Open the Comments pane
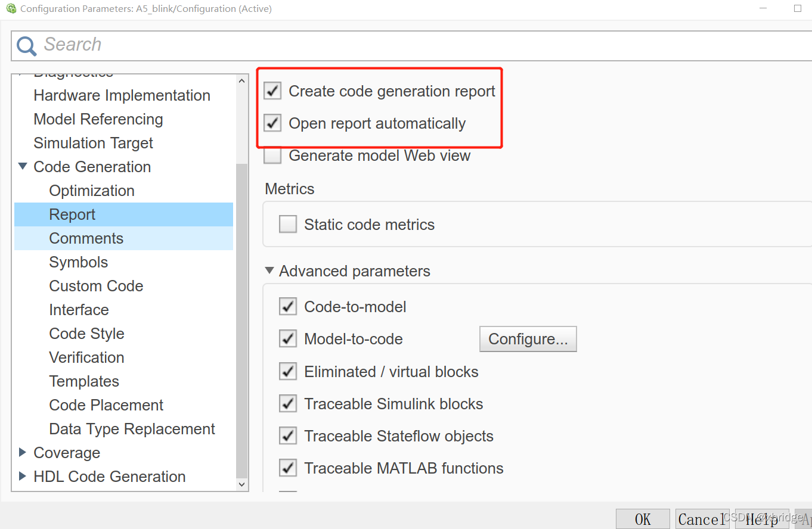This screenshot has height=529, width=812. [x=86, y=238]
